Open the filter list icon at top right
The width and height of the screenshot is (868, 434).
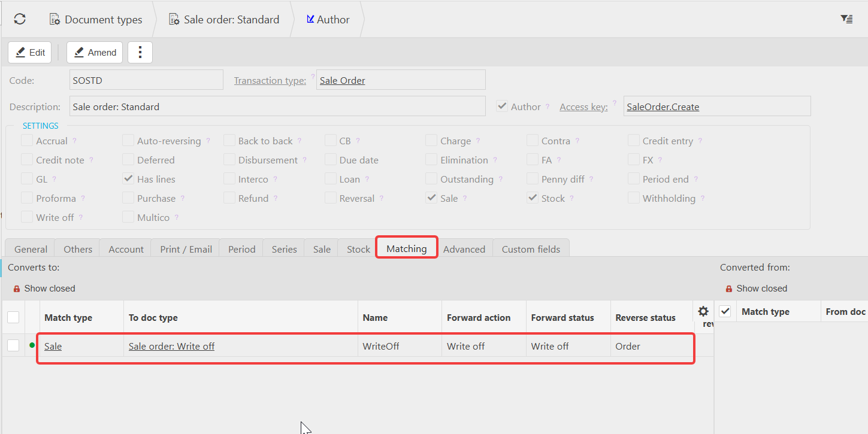(x=846, y=19)
